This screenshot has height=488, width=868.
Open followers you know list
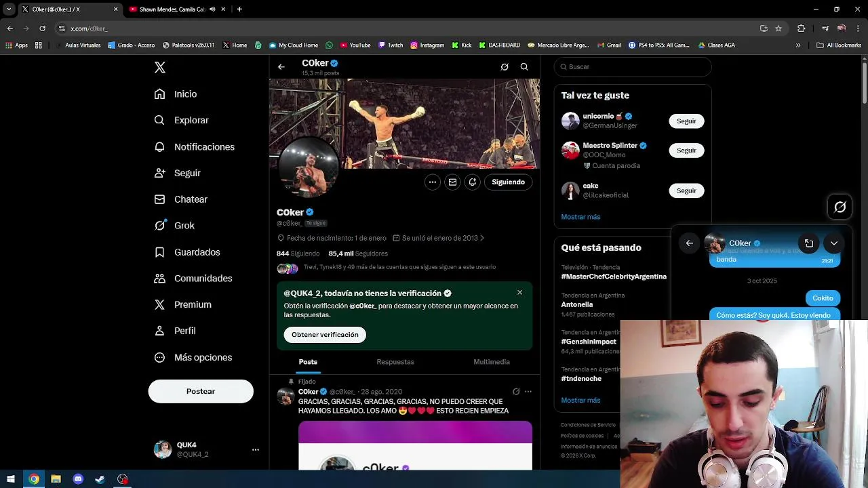pos(386,268)
